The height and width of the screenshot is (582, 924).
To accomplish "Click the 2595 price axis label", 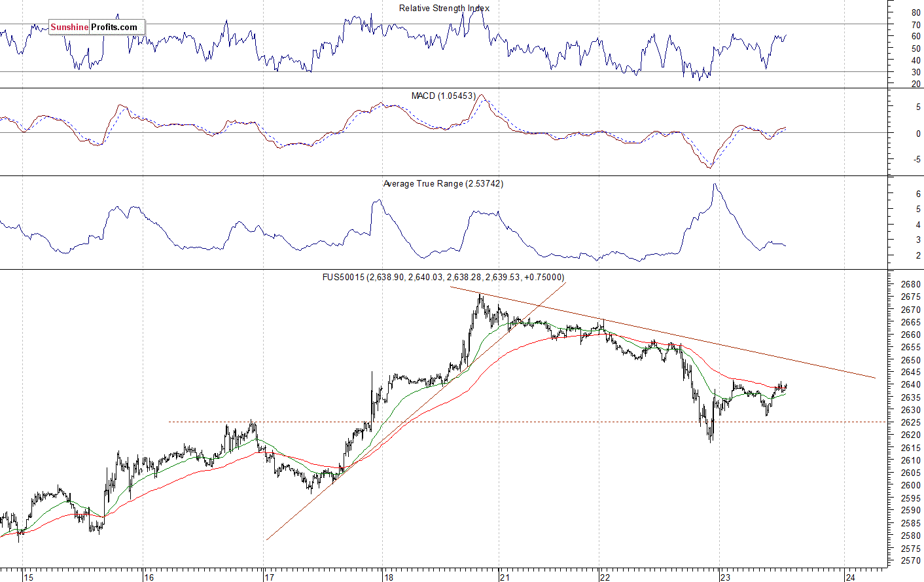I will click(x=911, y=498).
